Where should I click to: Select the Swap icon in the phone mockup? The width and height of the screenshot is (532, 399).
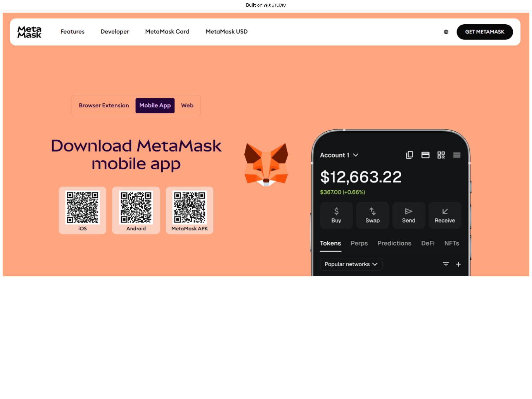pos(372,211)
